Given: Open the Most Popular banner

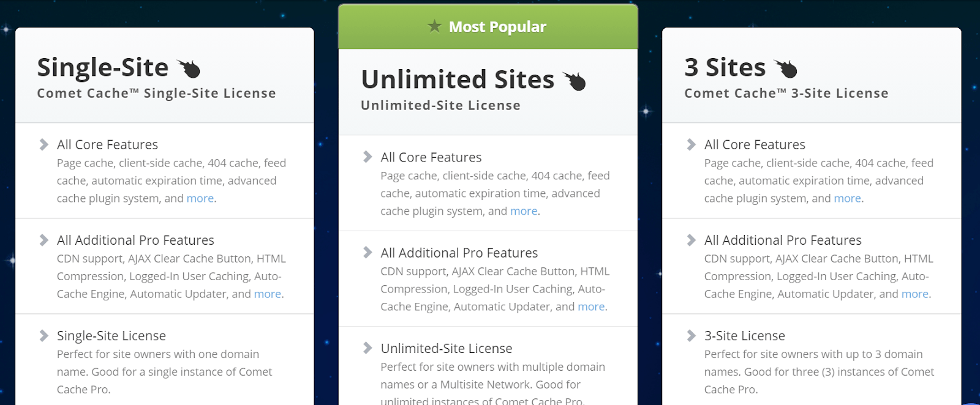Looking at the screenshot, I should point(488,26).
